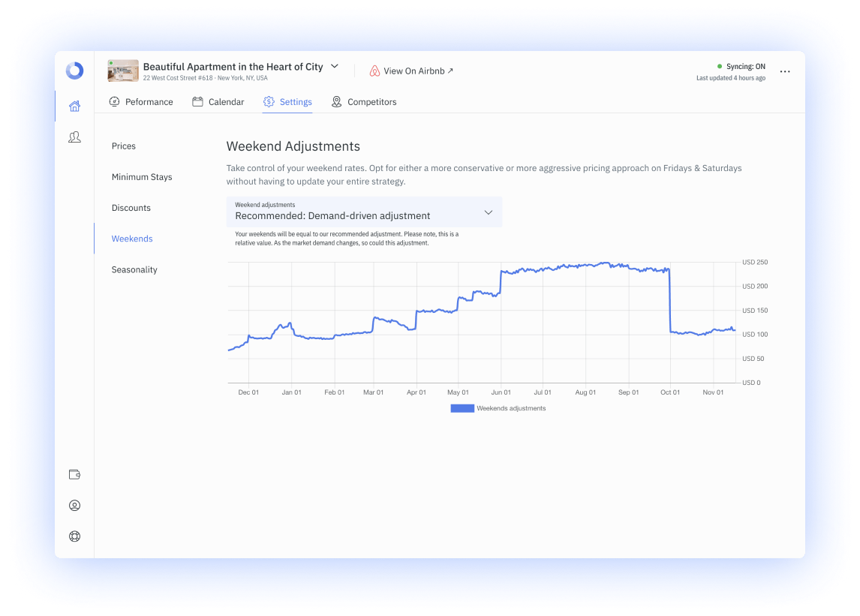This screenshot has height=616, width=860.
Task: Click the apartment thumbnail photo
Action: pyautogui.click(x=122, y=71)
